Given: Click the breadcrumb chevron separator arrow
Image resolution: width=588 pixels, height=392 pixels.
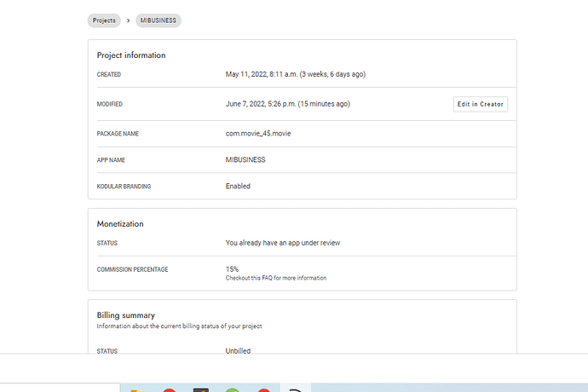Looking at the screenshot, I should [128, 20].
